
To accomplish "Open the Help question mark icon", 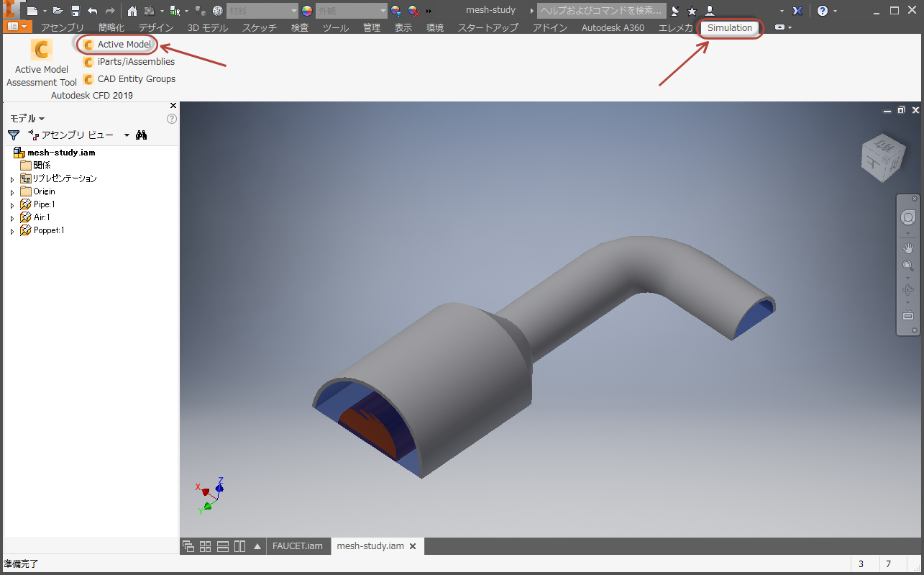I will (823, 11).
